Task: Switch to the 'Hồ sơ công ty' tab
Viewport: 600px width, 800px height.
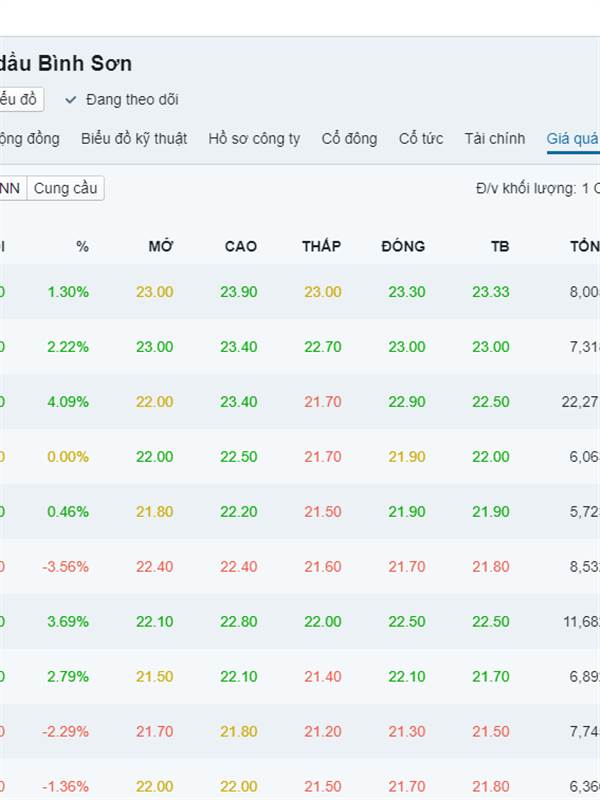Action: point(254,139)
